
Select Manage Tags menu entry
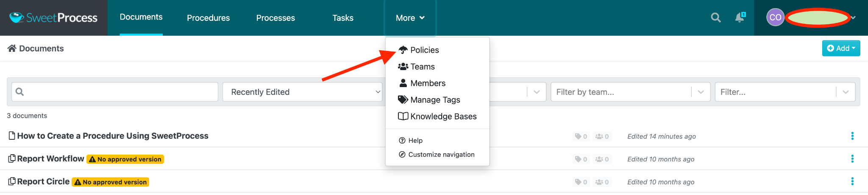[x=435, y=100]
